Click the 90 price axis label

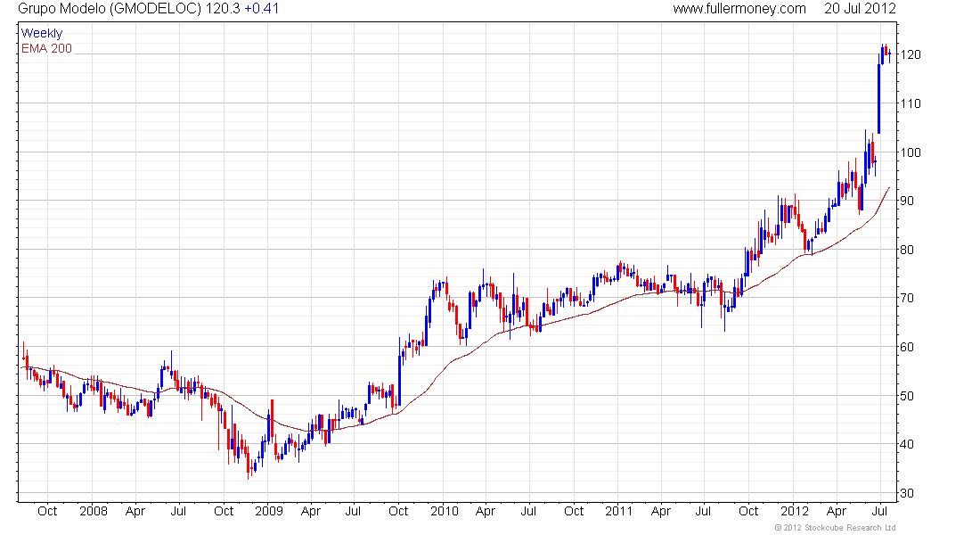pyautogui.click(x=910, y=201)
